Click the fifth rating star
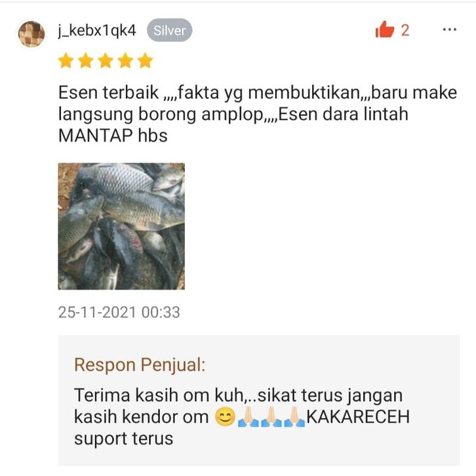This screenshot has height=476, width=476. (145, 60)
